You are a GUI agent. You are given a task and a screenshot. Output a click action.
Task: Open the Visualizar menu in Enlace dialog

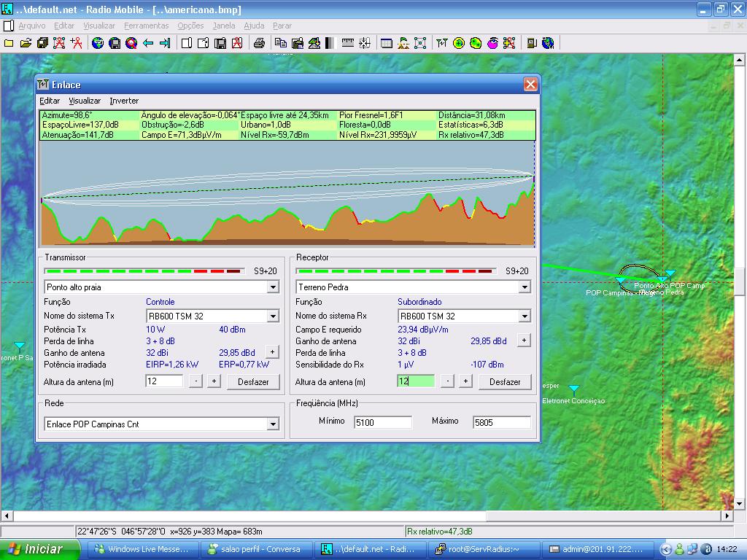coord(85,101)
